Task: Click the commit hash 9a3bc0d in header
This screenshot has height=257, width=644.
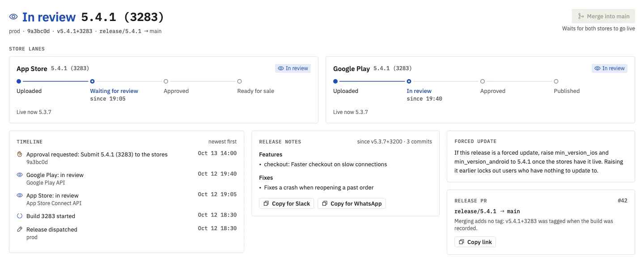Action: (38, 31)
